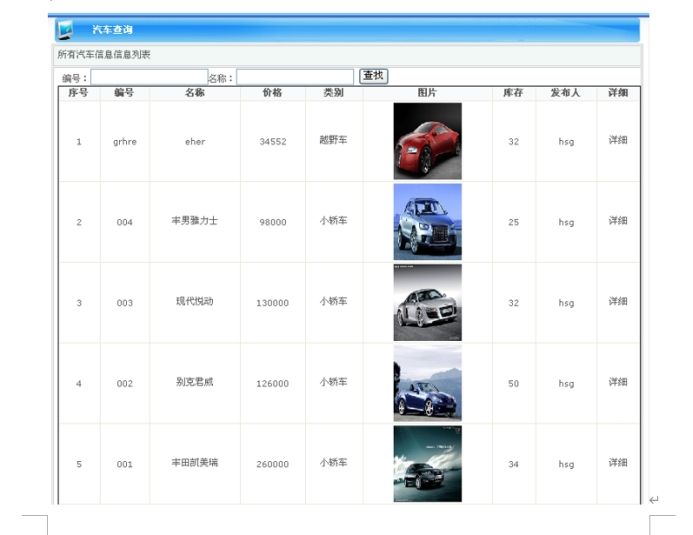Screen dimensions: 693x535
Task: Open 详细 link for row 002
Action: pyautogui.click(x=618, y=382)
